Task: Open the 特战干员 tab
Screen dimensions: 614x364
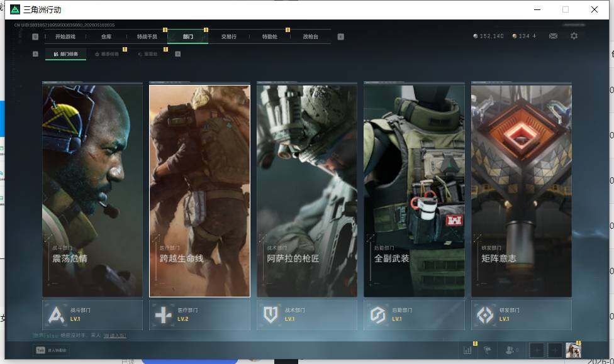Action: [x=147, y=37]
